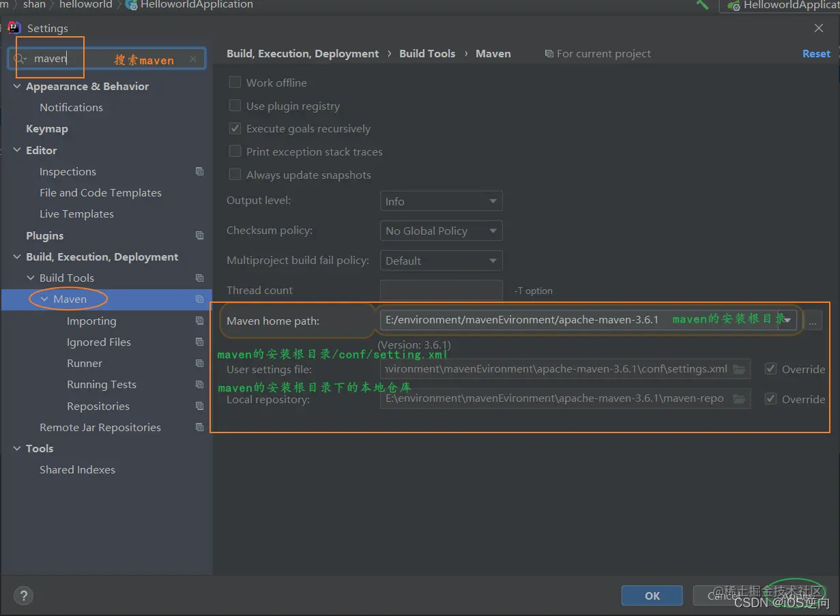Image resolution: width=840 pixels, height=616 pixels.
Task: Select Notifications in settings tree
Action: [71, 107]
